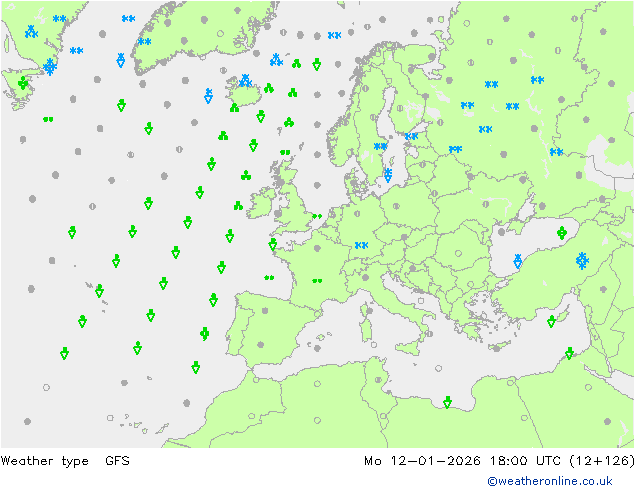Click the snow symbol over southern Sweden
This screenshot has width=634, height=490.
pos(380,146)
